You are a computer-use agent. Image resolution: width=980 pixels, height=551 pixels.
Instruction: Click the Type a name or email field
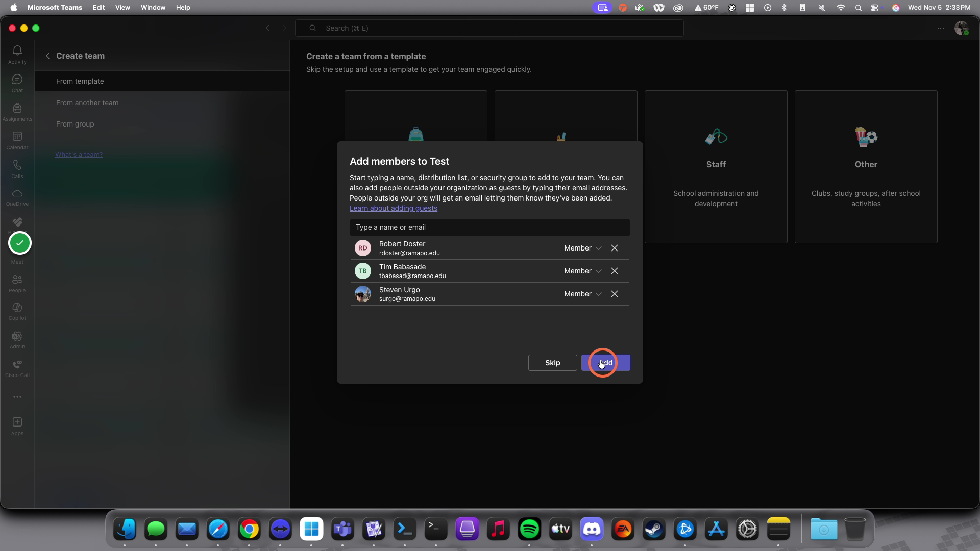[490, 227]
